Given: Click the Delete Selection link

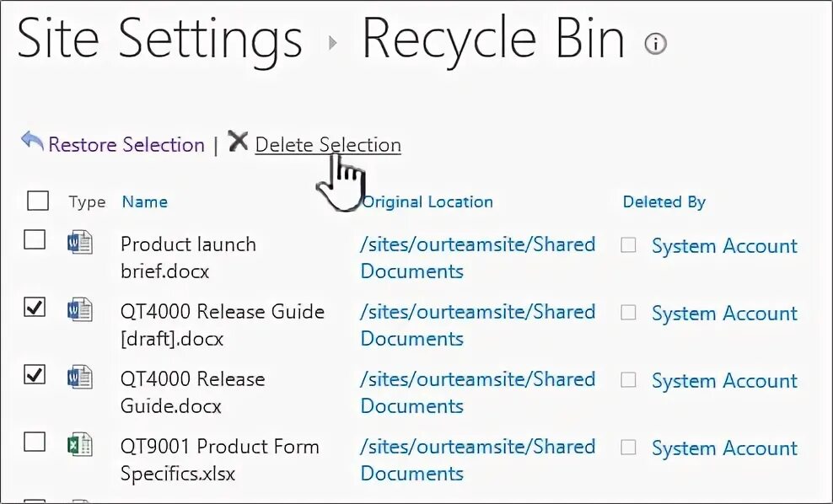Looking at the screenshot, I should [328, 144].
